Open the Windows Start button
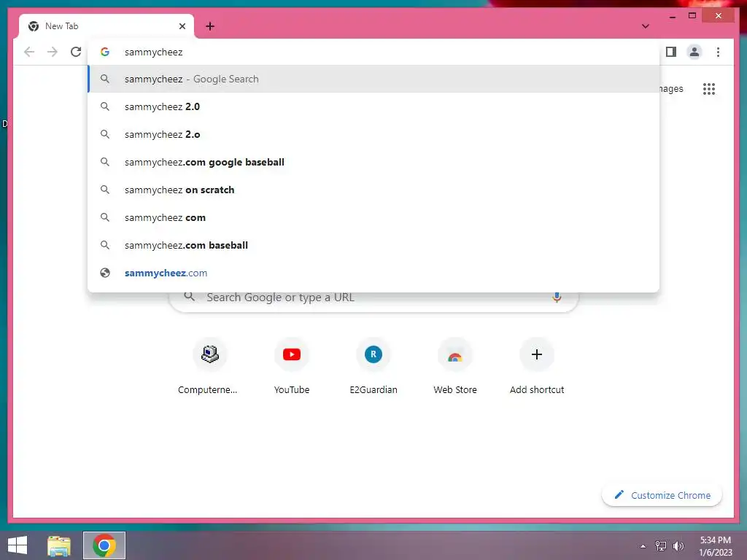 pos(18,545)
